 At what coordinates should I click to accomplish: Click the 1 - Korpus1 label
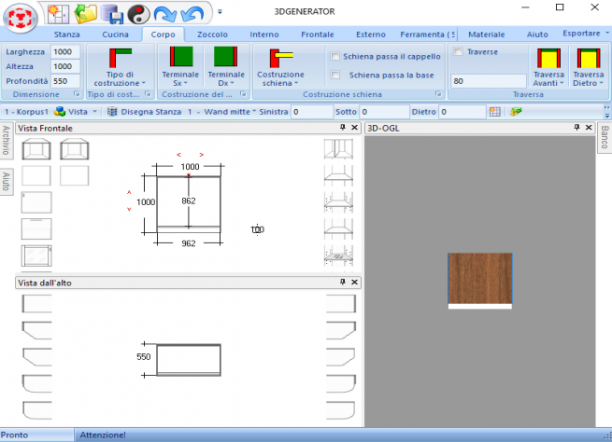click(26, 112)
